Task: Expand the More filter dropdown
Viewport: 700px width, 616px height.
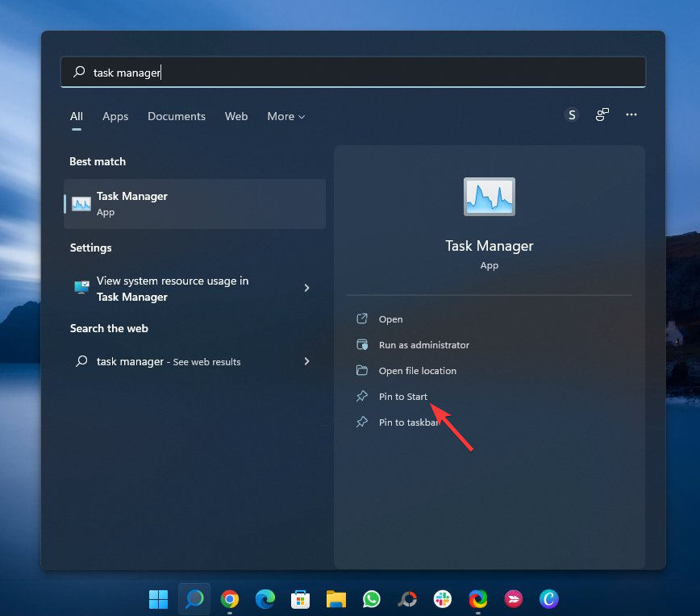Action: (286, 116)
